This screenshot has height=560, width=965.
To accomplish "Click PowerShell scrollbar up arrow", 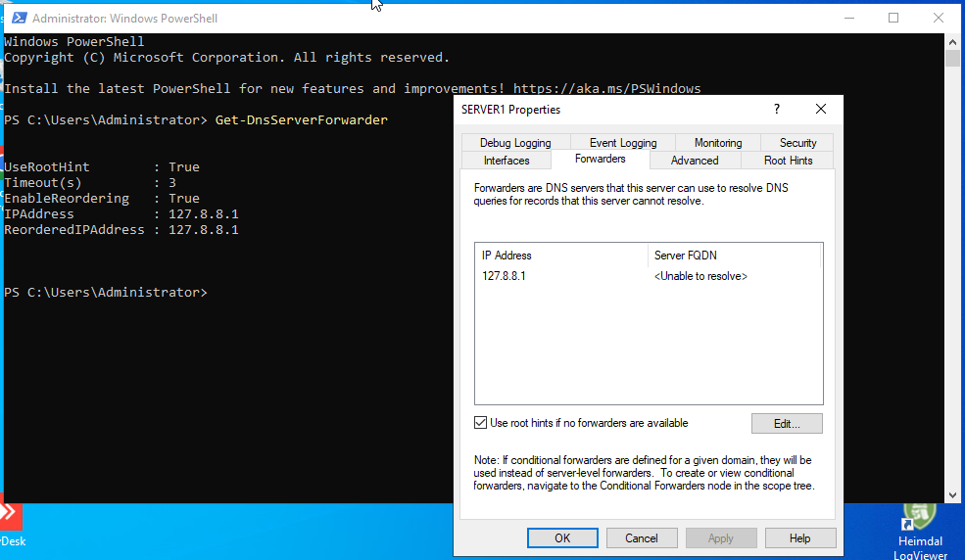I will (x=952, y=42).
